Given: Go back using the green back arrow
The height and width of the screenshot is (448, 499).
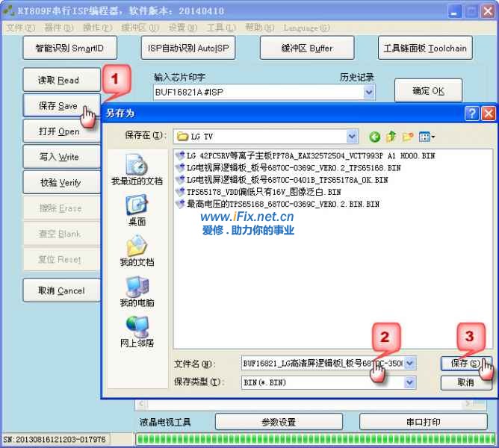Looking at the screenshot, I should click(374, 137).
